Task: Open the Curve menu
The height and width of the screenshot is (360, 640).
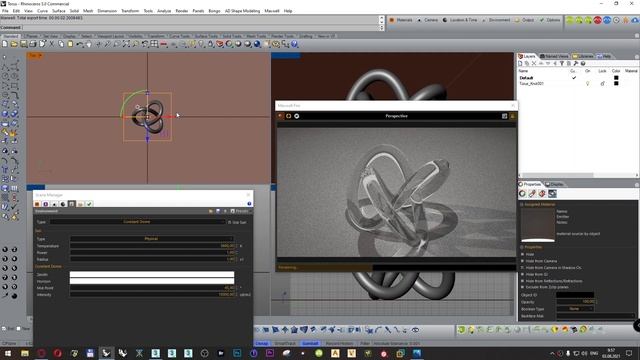Action: click(42, 11)
